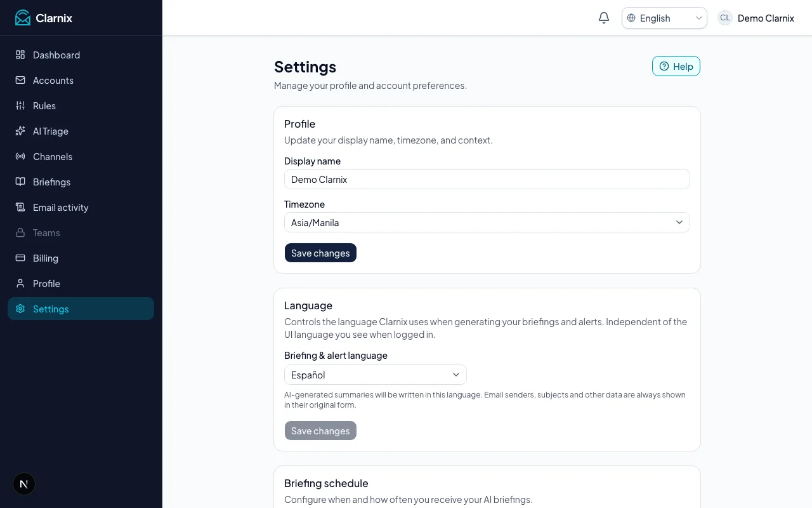Image resolution: width=812 pixels, height=508 pixels.
Task: Click the globe icon in language selector
Action: [x=631, y=18]
